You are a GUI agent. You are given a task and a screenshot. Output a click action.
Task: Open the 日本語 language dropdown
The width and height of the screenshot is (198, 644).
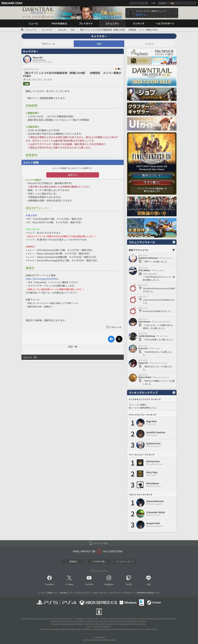pos(177,3)
